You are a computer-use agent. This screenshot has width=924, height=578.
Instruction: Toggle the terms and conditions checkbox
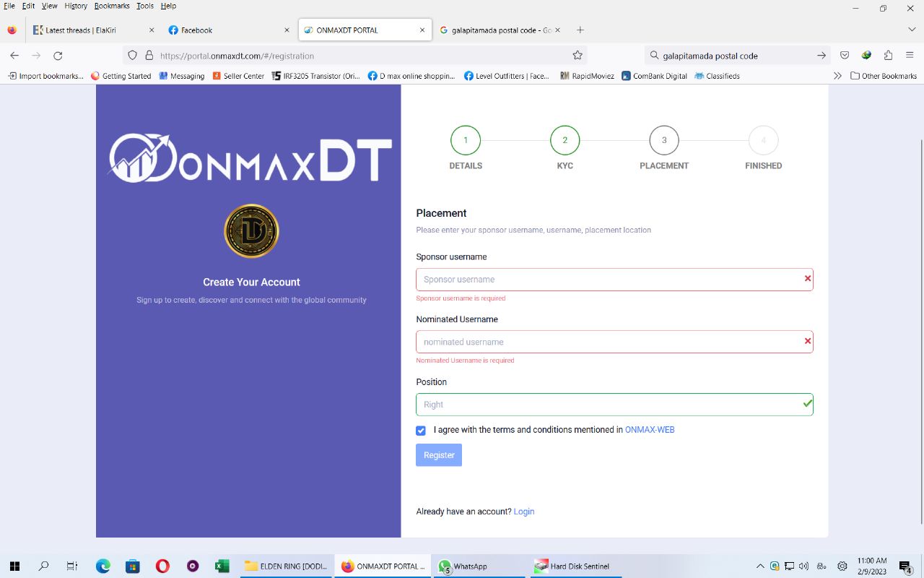(421, 431)
